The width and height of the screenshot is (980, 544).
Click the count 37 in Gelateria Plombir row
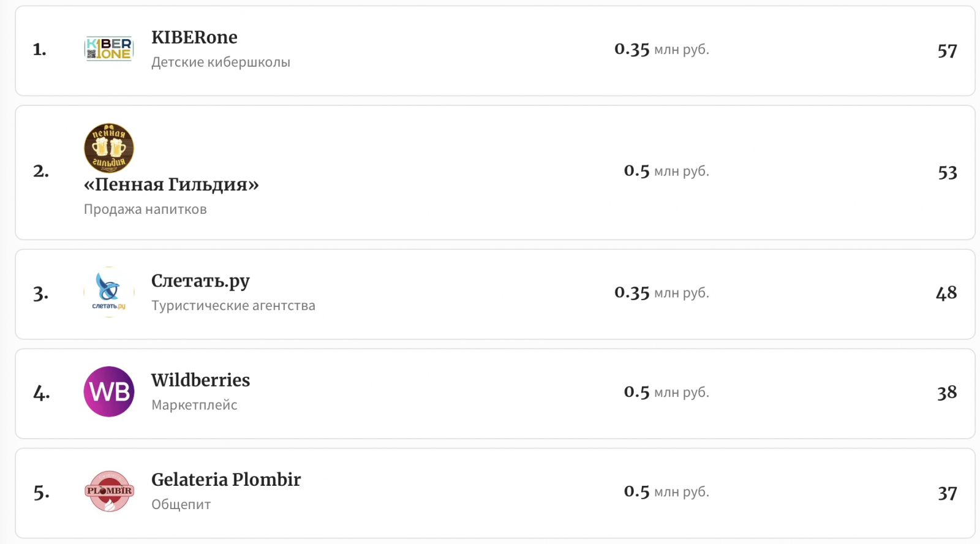(947, 493)
